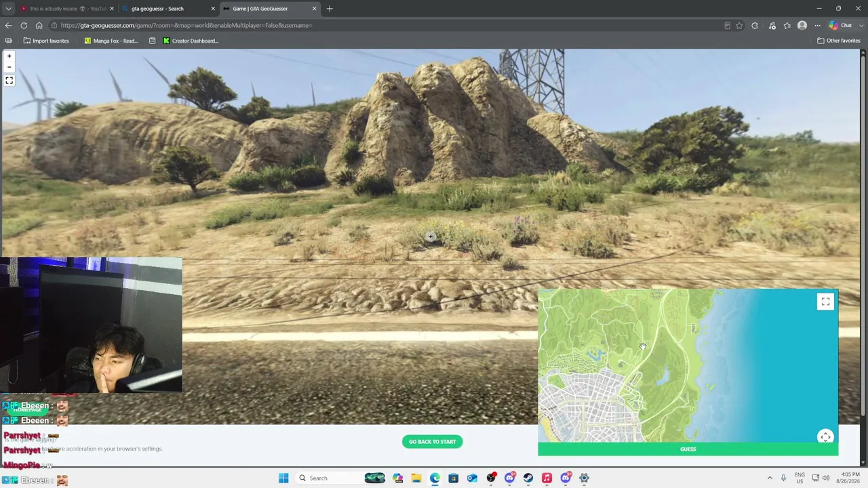This screenshot has width=868, height=488.
Task: Open the Music app from the taskbar
Action: pyautogui.click(x=547, y=478)
